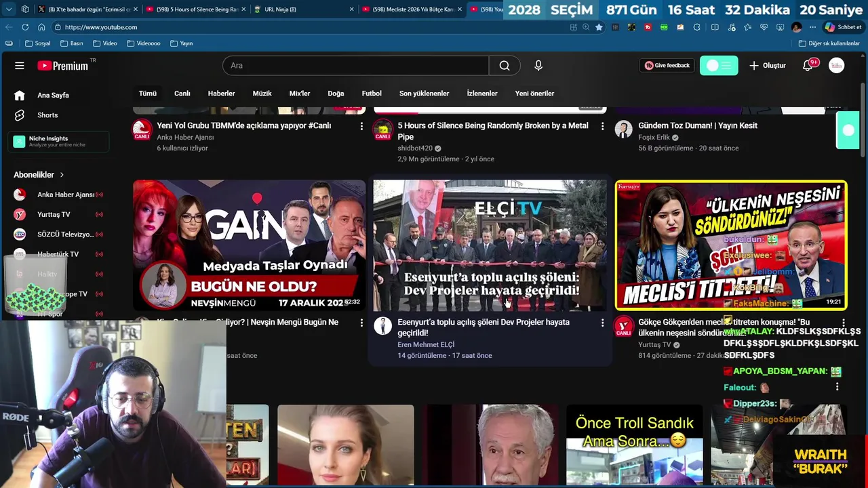Open the Esenyurt'a toplu açılış şöleni thumbnail
Image resolution: width=868 pixels, height=488 pixels.
(490, 245)
